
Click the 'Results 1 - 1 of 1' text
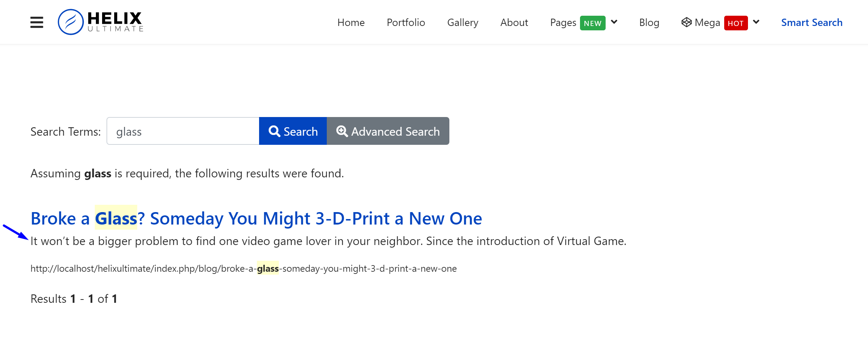click(74, 299)
